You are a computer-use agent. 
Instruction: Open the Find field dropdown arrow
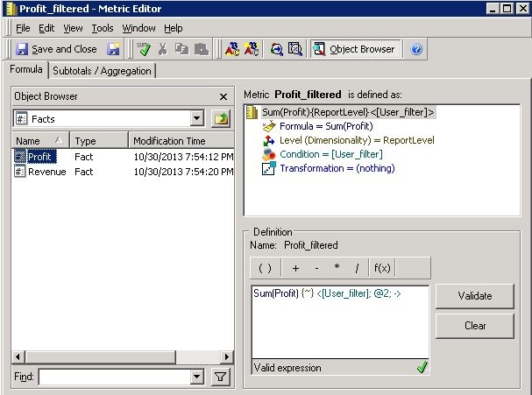pyautogui.click(x=197, y=377)
